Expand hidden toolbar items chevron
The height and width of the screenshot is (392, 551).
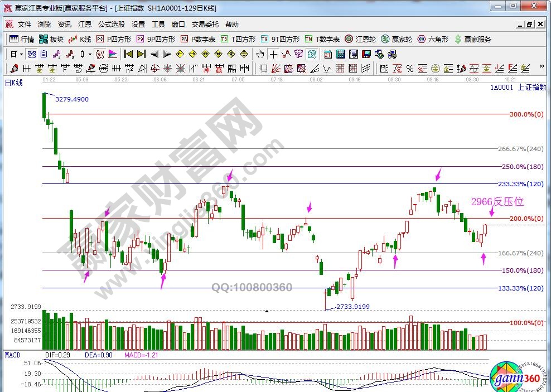(x=542, y=66)
